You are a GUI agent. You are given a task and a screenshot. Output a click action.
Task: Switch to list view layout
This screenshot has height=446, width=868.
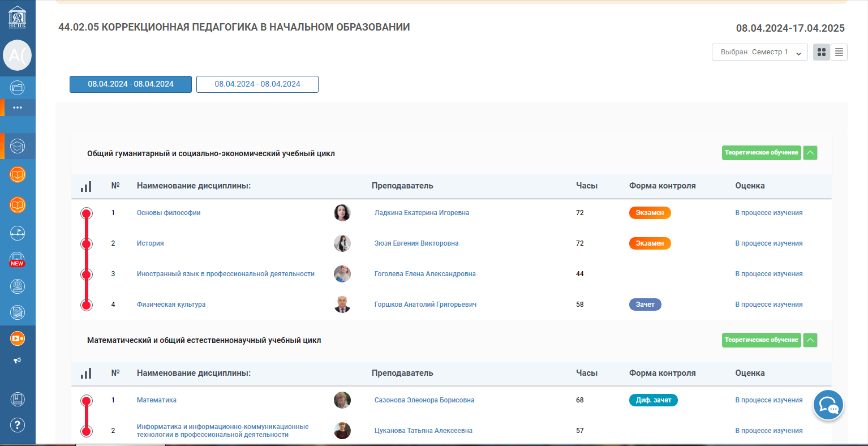point(839,52)
